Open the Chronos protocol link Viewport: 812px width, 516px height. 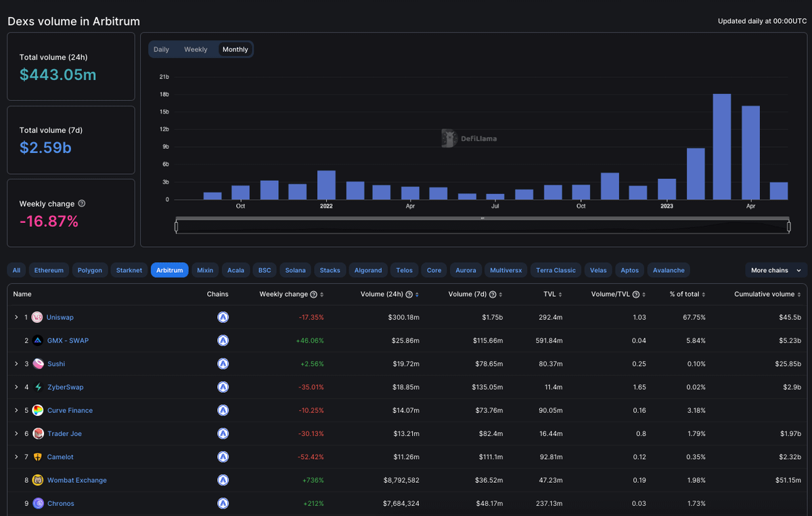click(x=61, y=504)
